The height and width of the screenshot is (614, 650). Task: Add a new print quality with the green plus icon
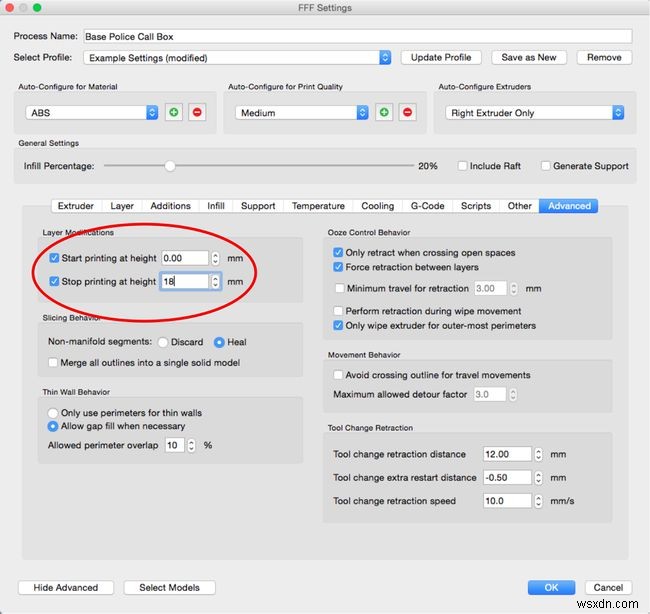tap(384, 112)
